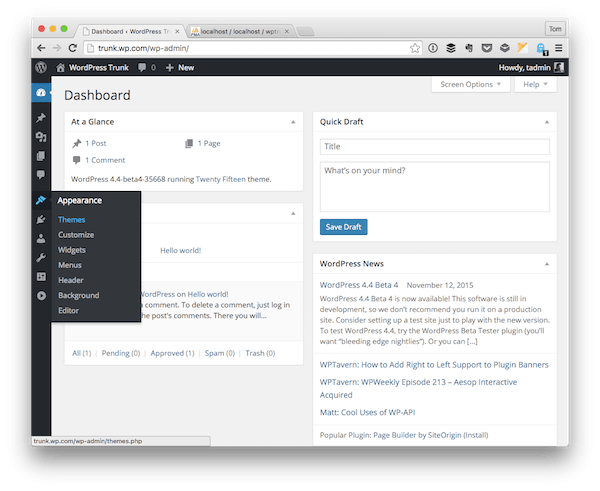Click the orange bolt extension icon

pos(522,48)
